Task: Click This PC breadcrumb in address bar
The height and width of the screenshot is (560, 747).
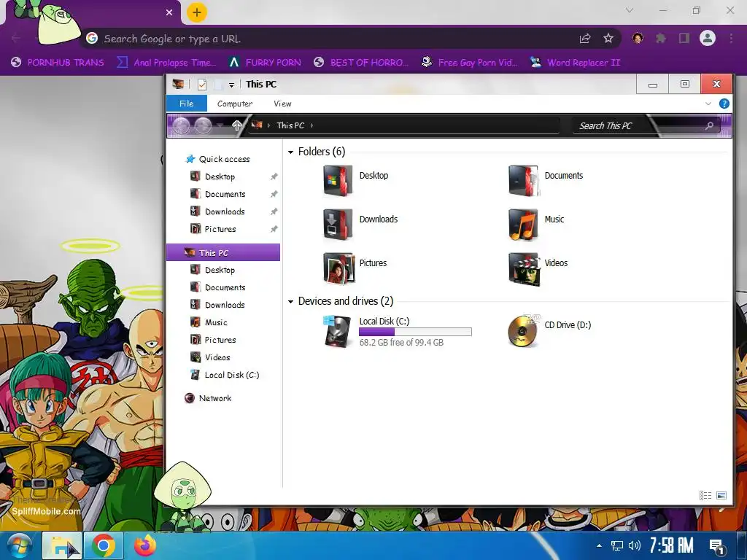Action: coord(290,125)
